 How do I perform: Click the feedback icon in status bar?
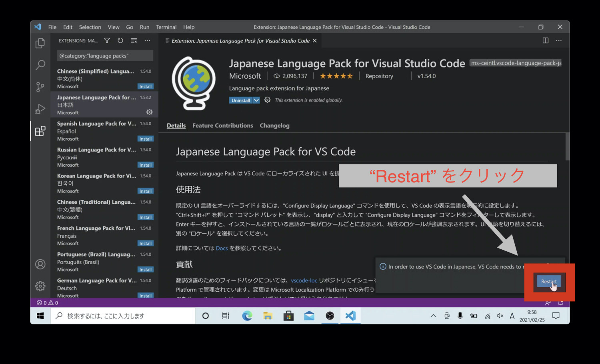pyautogui.click(x=548, y=303)
